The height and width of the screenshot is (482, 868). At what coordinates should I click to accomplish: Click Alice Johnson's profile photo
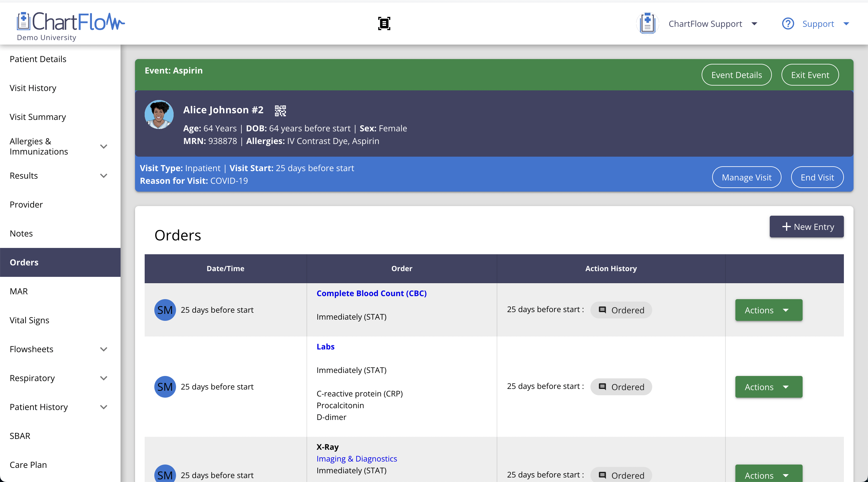159,114
